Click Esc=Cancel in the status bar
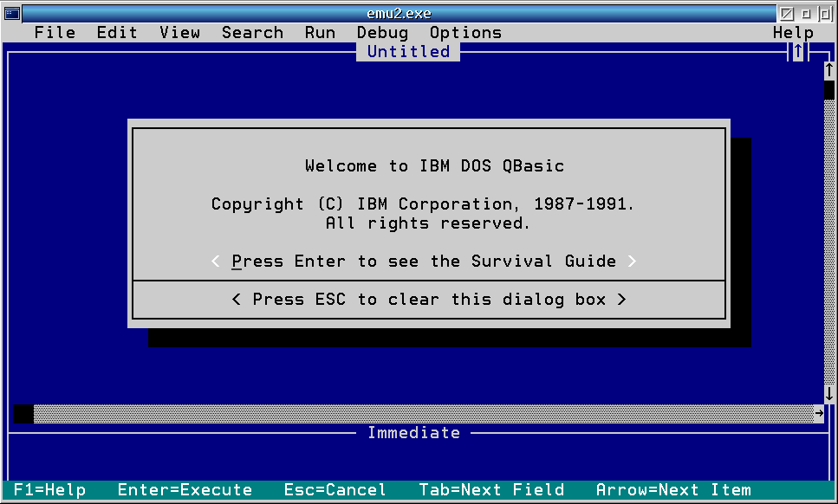 [335, 490]
